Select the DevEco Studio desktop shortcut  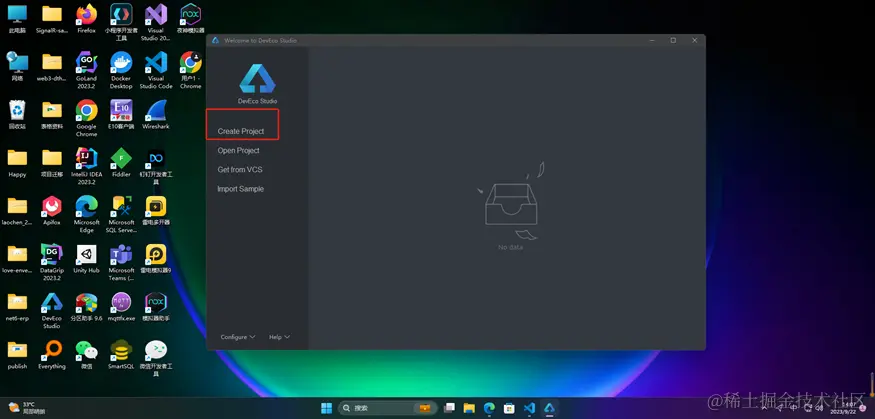[52, 310]
